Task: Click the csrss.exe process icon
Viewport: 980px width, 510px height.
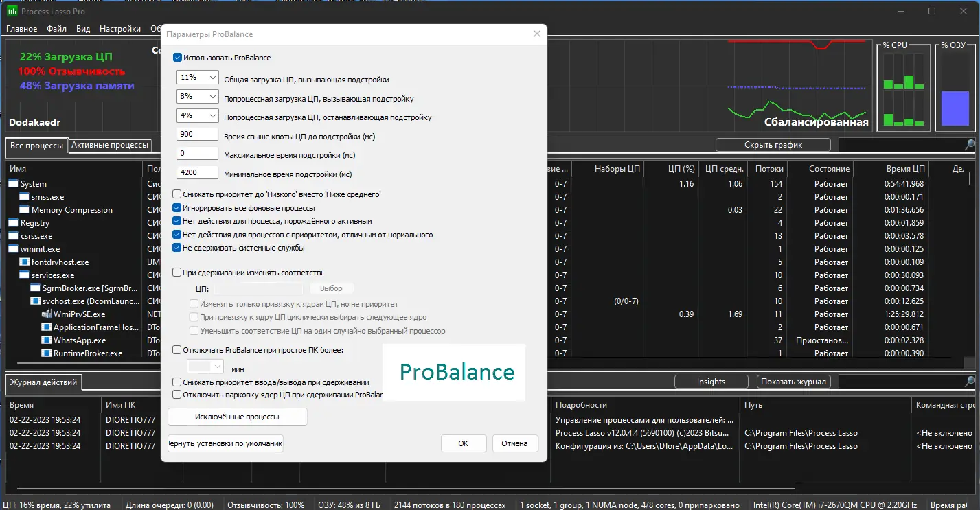Action: coord(14,236)
